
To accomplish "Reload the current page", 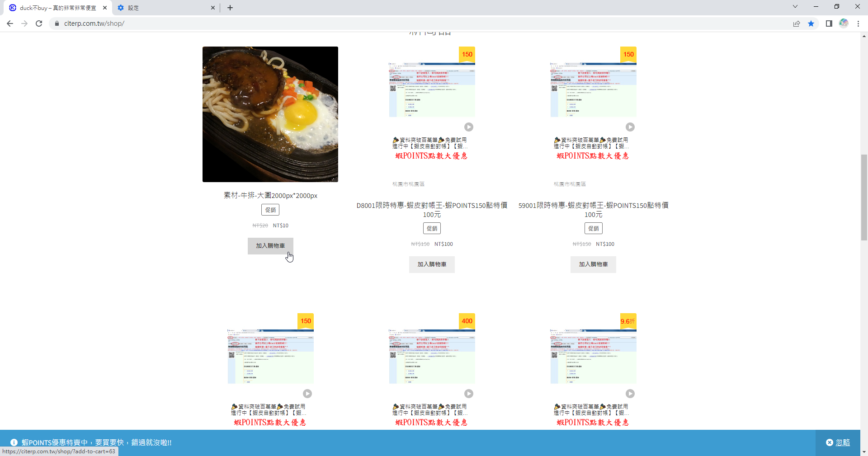I will click(x=39, y=24).
